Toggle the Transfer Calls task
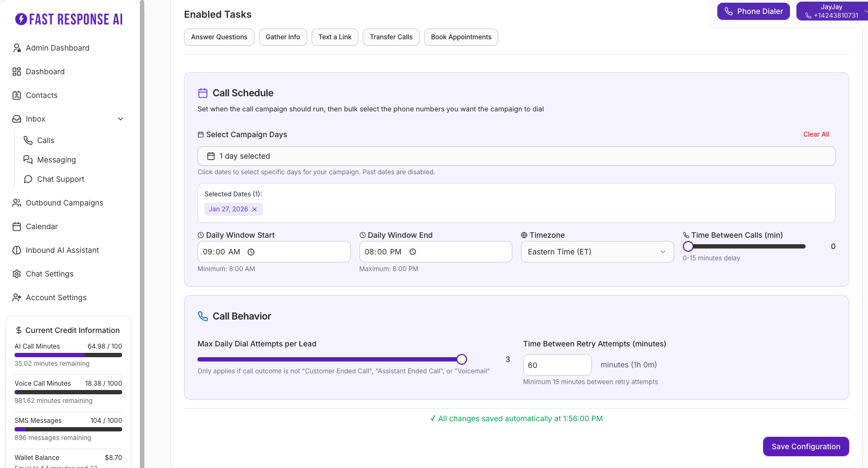 click(x=391, y=37)
